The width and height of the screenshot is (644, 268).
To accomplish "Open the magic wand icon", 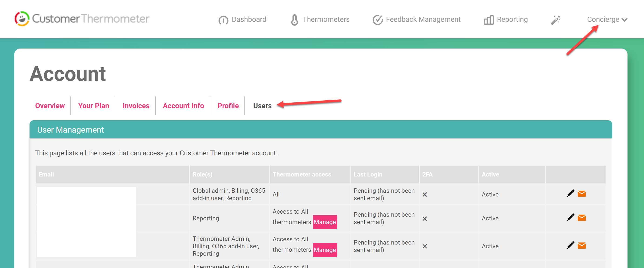I will point(556,20).
